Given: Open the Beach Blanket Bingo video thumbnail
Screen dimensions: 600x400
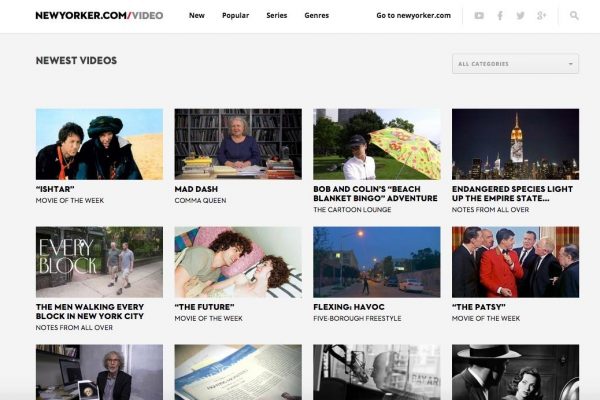Looking at the screenshot, I should pos(377,144).
